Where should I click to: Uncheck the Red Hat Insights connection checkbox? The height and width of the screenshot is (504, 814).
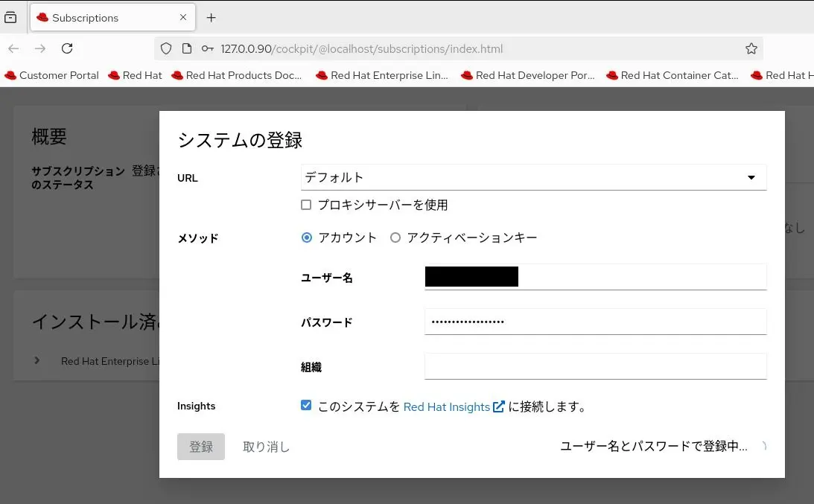coord(306,405)
